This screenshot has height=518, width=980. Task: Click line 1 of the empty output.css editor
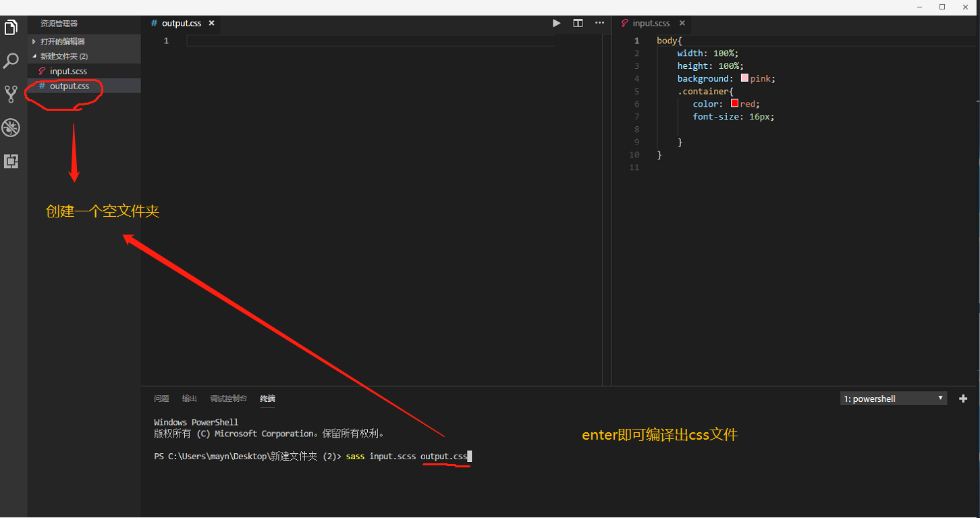coord(371,41)
